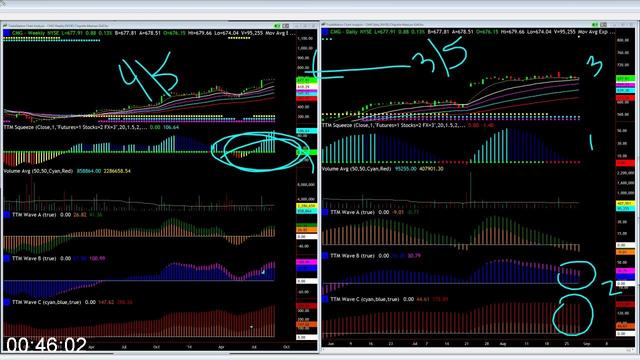Screen dimensions: 640x360
Task: Select Volume Avg label in weekly chart
Action: (38, 171)
